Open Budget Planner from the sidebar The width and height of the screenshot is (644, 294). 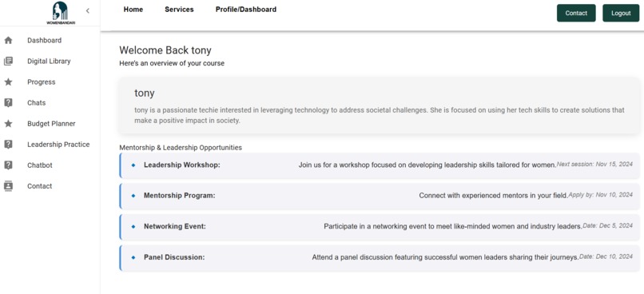click(x=51, y=124)
